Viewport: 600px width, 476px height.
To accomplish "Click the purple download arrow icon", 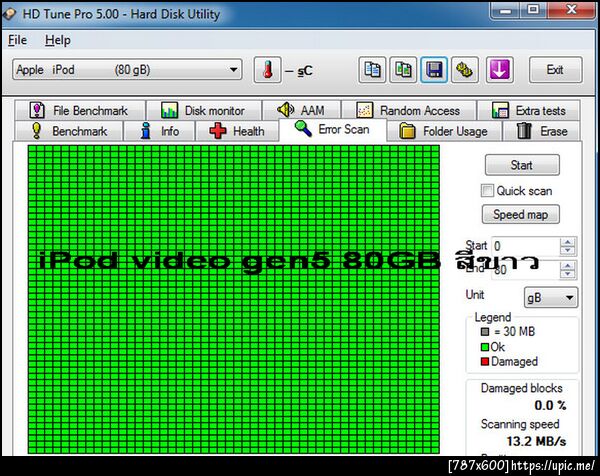I will click(499, 70).
